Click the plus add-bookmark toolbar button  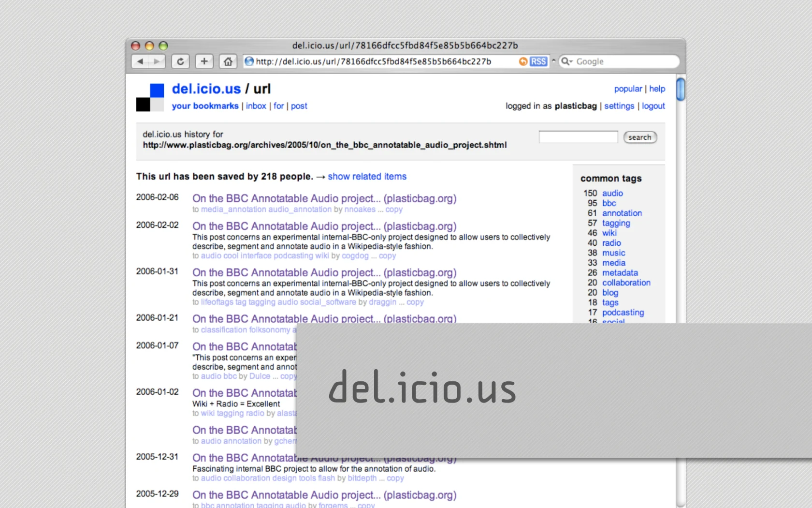[204, 61]
